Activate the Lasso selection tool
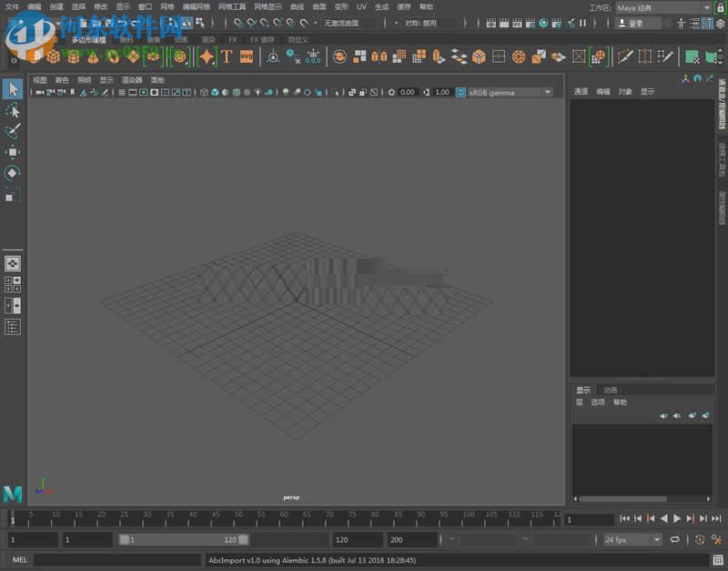The width and height of the screenshot is (728, 571). coord(12,111)
